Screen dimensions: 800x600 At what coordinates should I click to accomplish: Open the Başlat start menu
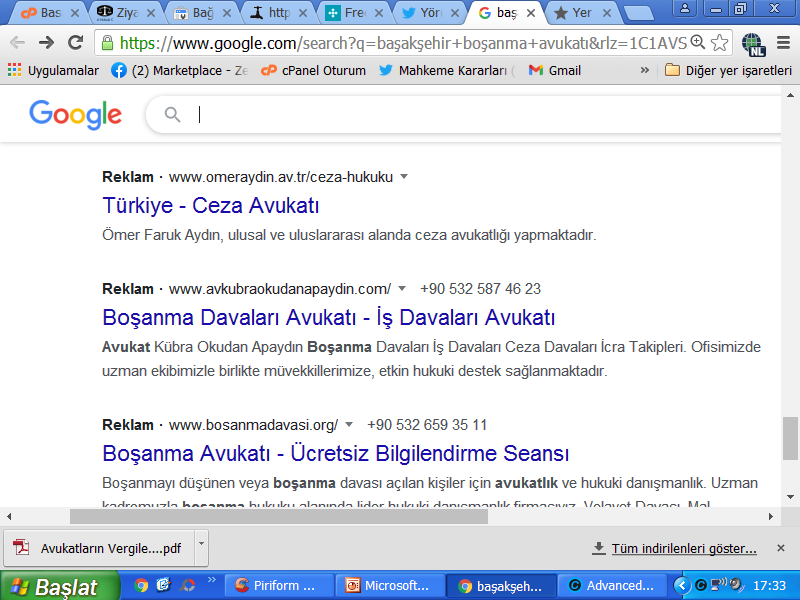click(x=60, y=586)
